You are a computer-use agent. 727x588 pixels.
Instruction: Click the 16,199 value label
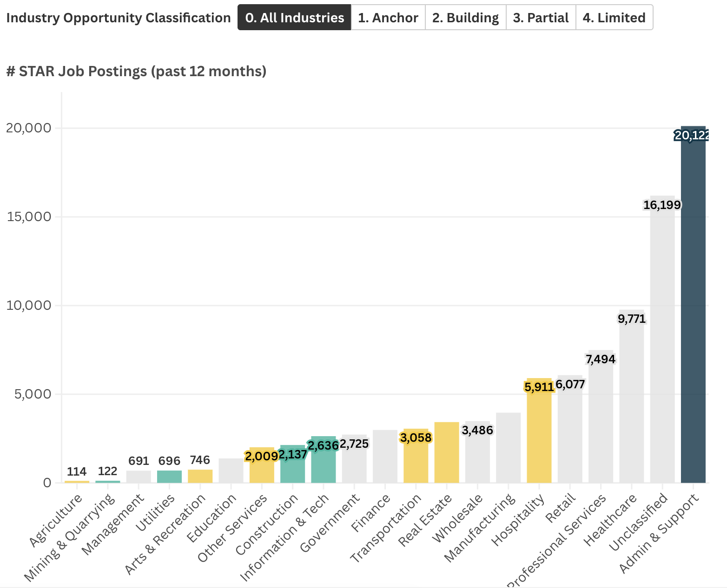[x=662, y=205]
